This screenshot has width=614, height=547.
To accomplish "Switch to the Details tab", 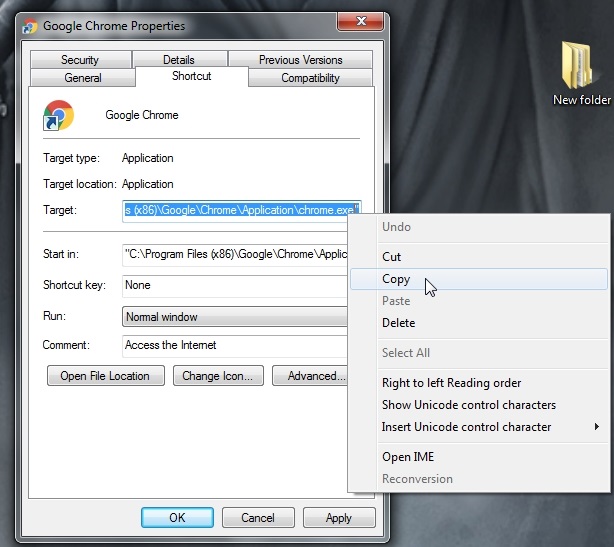I will [x=179, y=60].
